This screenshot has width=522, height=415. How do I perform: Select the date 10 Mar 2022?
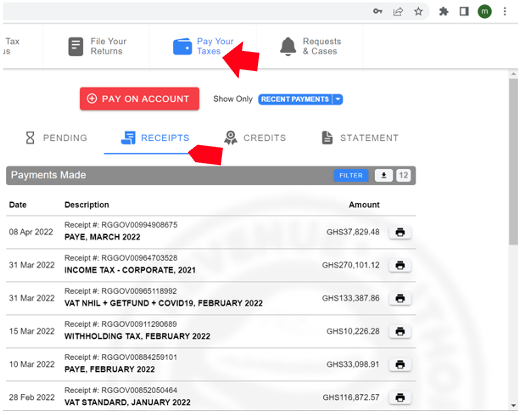point(32,364)
